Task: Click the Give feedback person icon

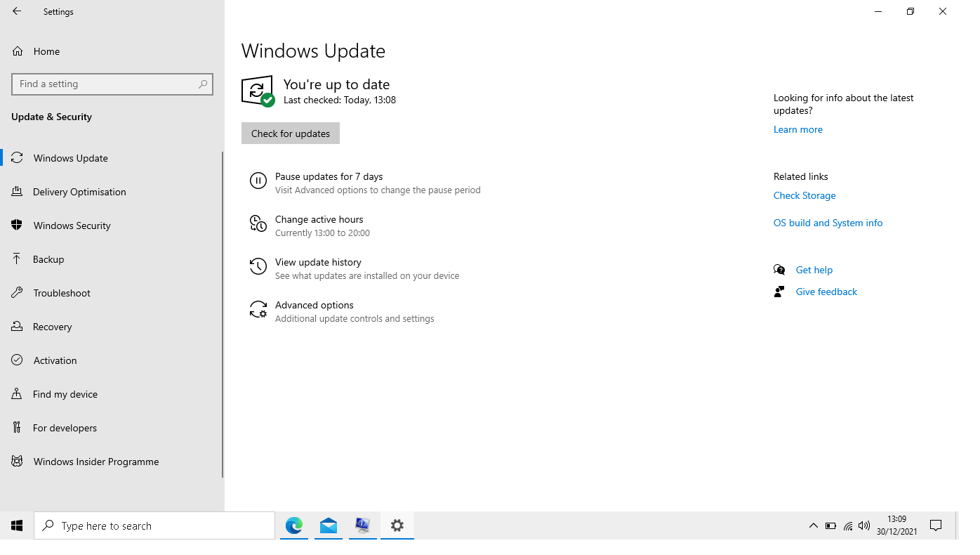Action: (779, 292)
